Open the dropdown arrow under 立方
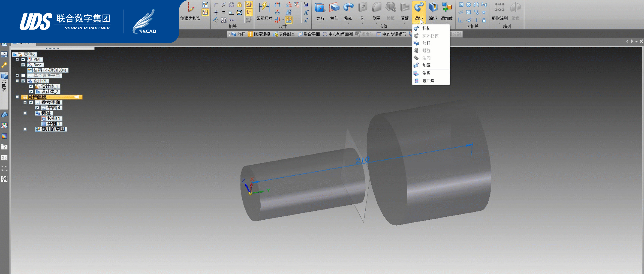The width and height of the screenshot is (644, 274). pos(320,23)
